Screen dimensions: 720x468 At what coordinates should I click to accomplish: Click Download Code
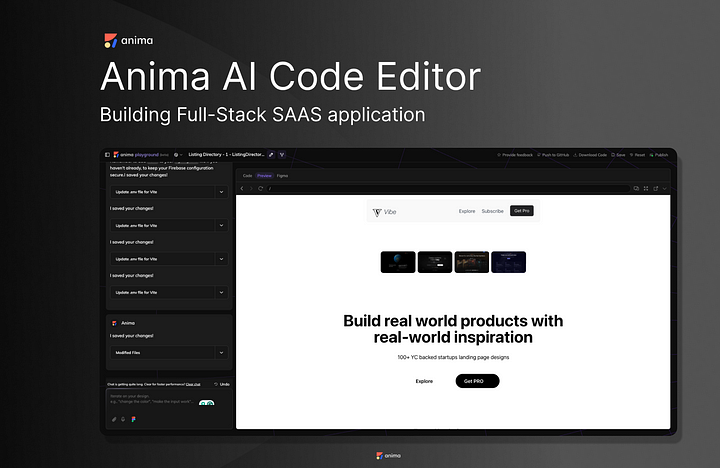click(x=590, y=155)
